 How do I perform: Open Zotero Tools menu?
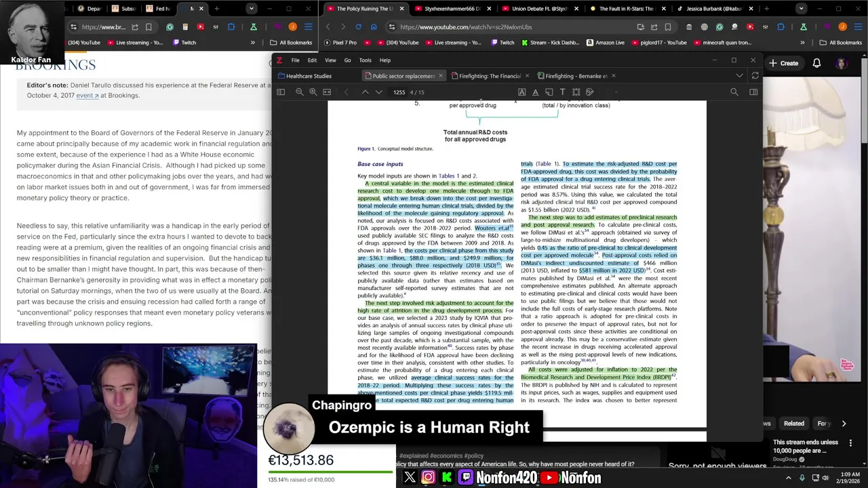point(365,60)
